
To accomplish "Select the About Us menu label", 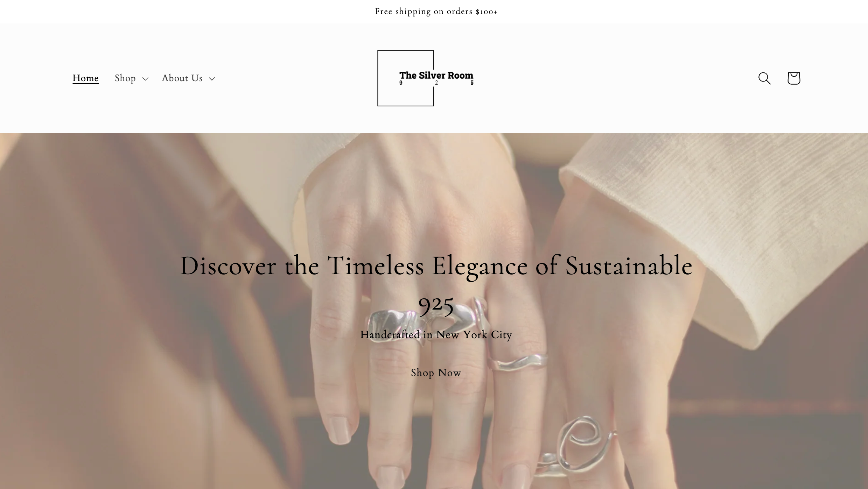I will tap(182, 78).
